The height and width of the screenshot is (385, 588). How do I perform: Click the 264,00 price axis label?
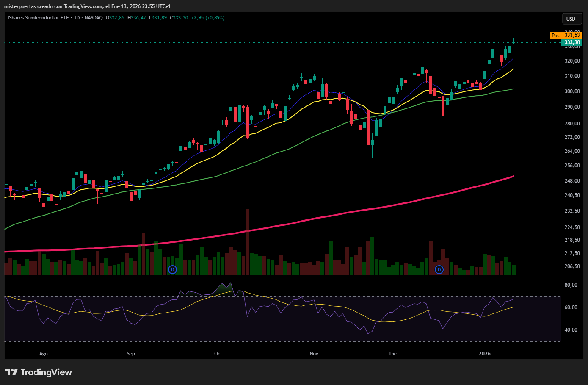[572, 151]
